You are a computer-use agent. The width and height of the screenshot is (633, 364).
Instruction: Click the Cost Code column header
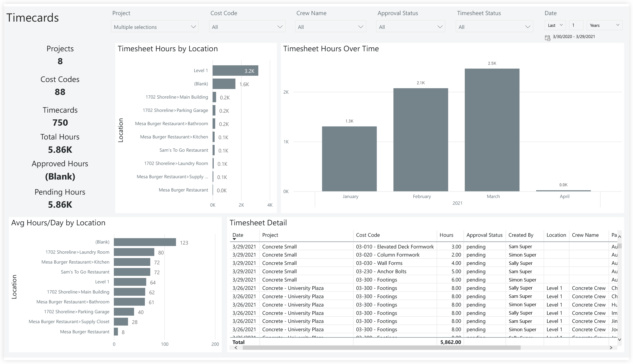(368, 235)
